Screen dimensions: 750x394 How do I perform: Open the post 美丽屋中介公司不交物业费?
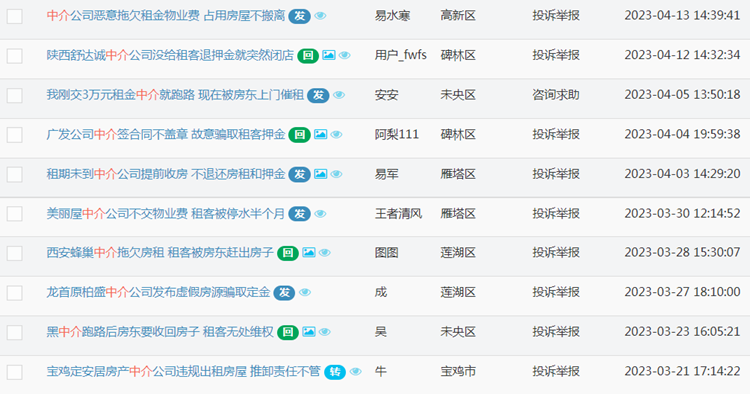[x=165, y=214]
